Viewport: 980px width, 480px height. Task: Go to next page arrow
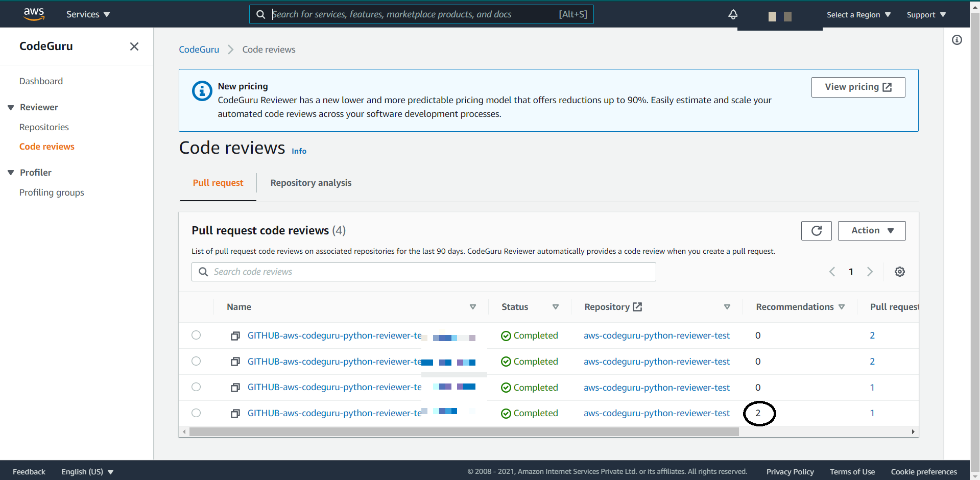point(870,272)
